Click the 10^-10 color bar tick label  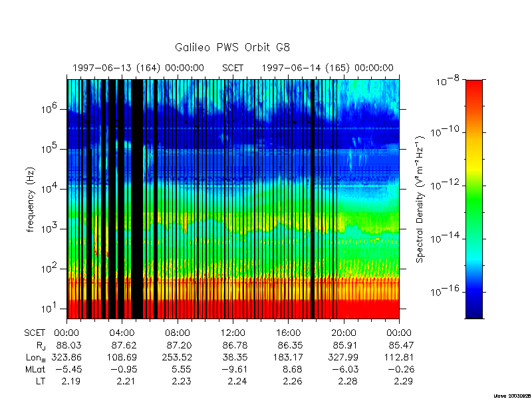pos(446,131)
